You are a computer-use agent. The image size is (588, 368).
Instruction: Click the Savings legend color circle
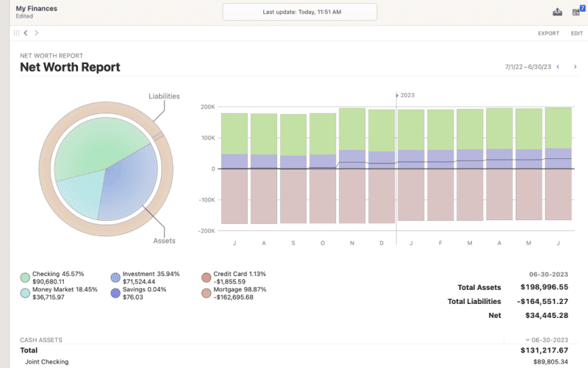click(115, 293)
